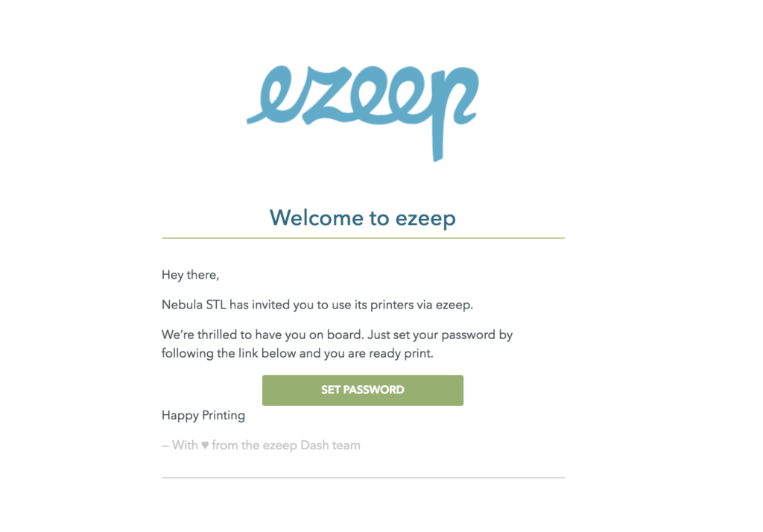Click the dash before the signature

point(165,445)
